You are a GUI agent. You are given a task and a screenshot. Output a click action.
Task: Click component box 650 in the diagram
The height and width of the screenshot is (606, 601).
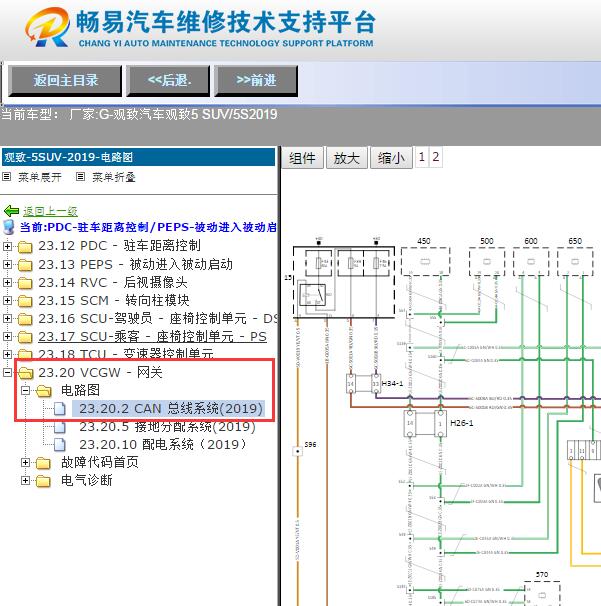pos(575,262)
